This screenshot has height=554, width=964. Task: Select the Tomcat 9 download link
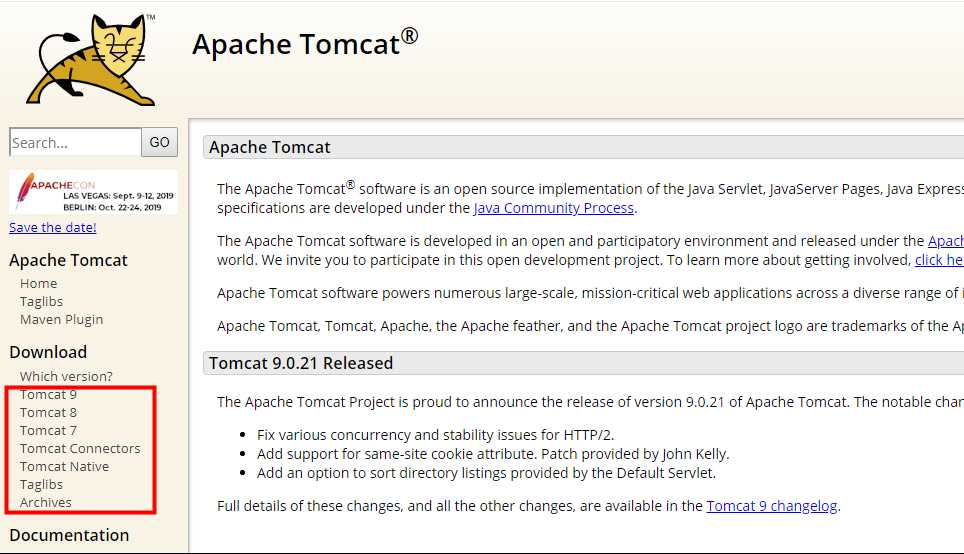(x=48, y=395)
